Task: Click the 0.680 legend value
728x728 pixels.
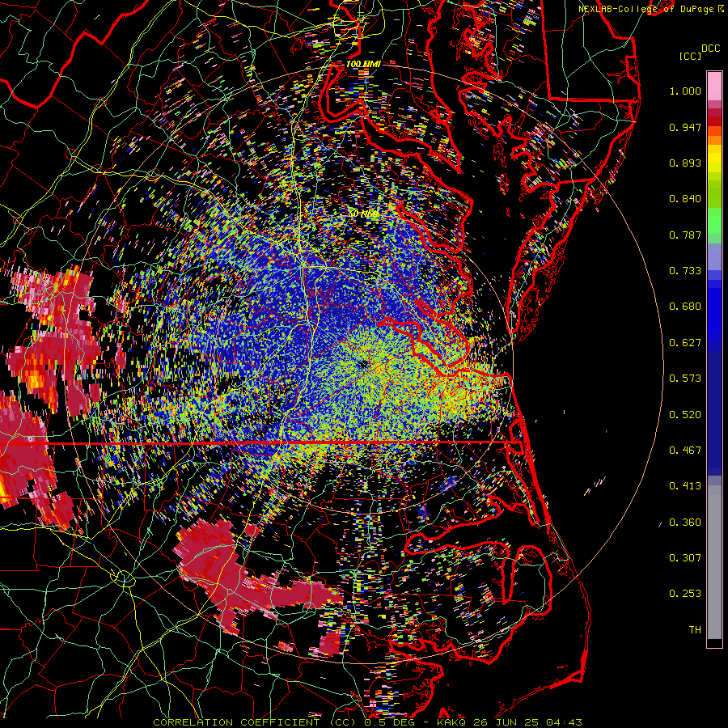Action: coord(685,307)
